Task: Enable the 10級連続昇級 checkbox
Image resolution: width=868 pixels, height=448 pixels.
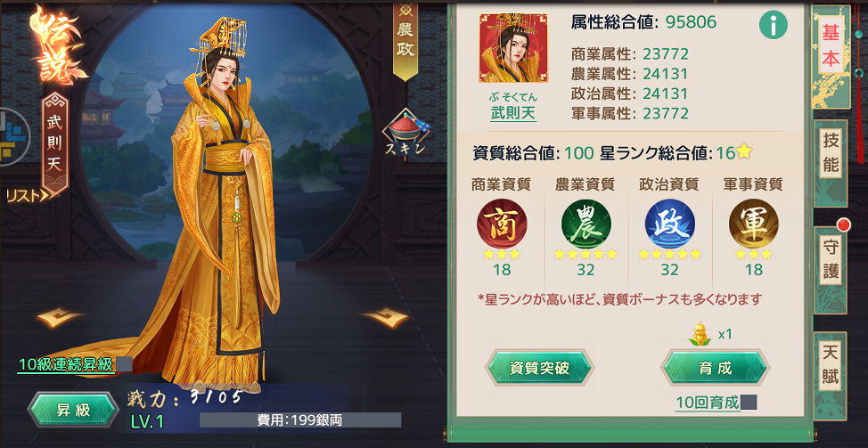Action: pyautogui.click(x=124, y=364)
